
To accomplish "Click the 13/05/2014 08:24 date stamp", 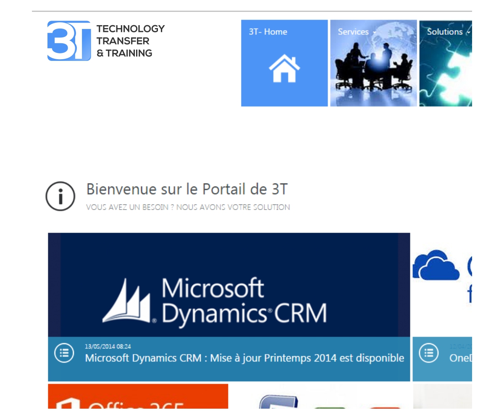I will (x=108, y=346).
